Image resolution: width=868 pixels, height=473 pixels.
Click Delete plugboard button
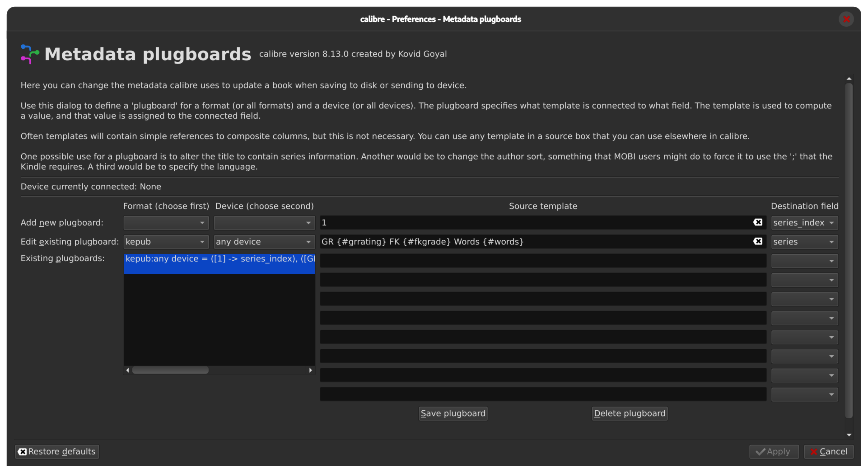click(629, 413)
